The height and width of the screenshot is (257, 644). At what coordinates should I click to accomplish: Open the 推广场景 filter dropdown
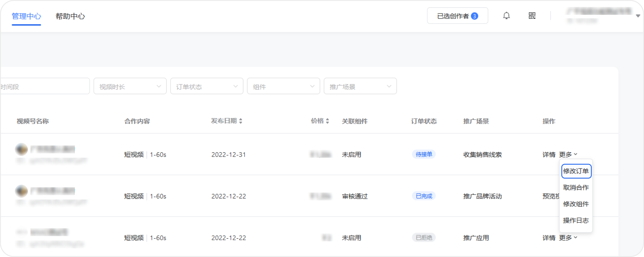pyautogui.click(x=360, y=86)
